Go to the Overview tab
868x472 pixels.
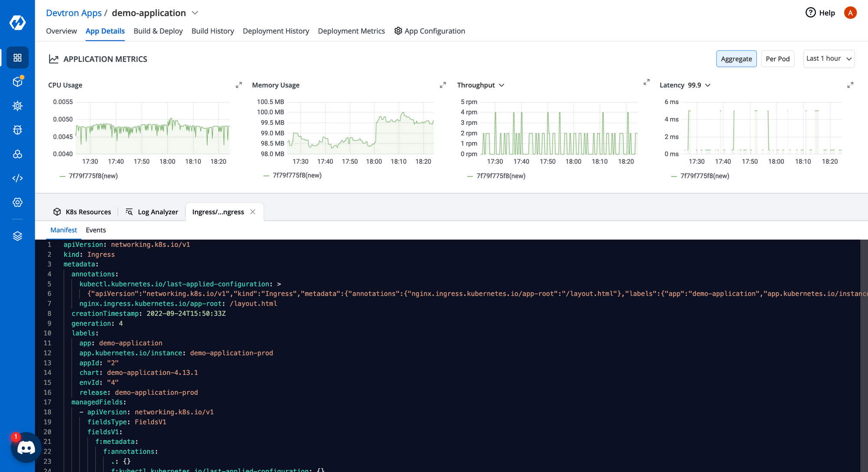click(61, 31)
